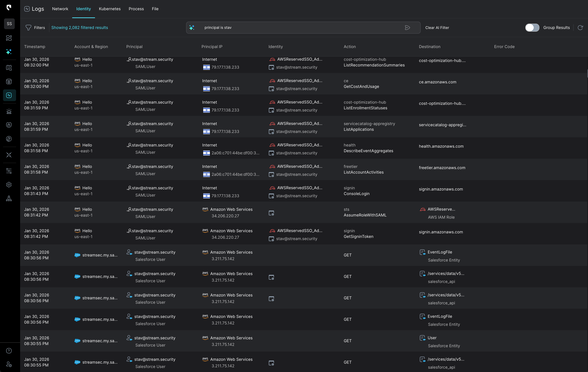
Task: Click the send arrow in the AI filter field
Action: [x=407, y=28]
